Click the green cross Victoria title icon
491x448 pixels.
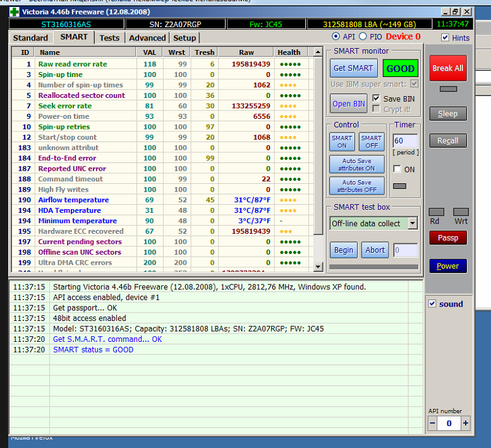tap(14, 11)
